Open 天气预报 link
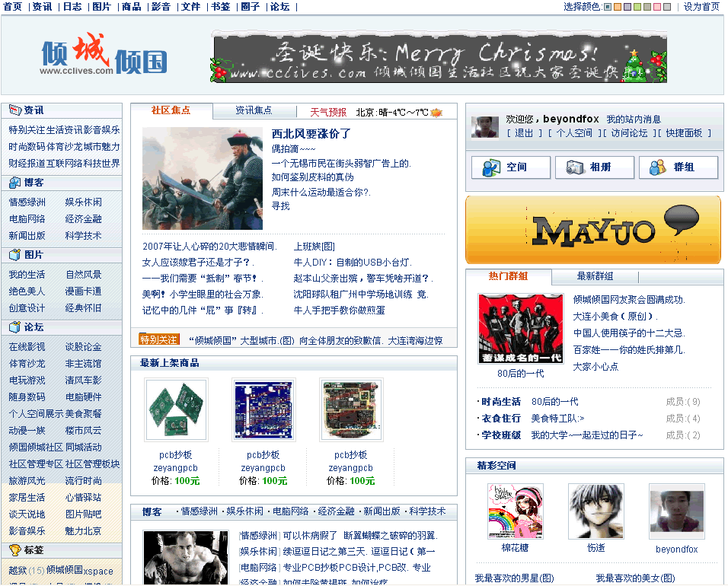 pos(328,113)
